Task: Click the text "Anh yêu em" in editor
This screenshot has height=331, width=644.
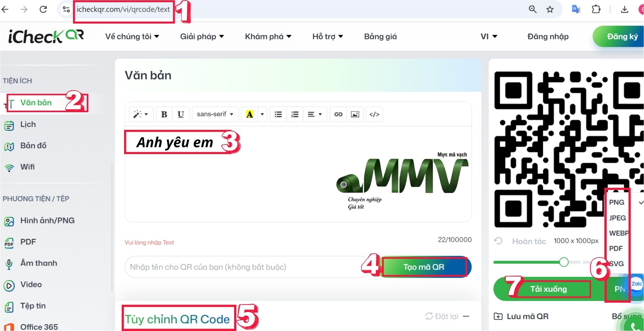Action: click(175, 142)
